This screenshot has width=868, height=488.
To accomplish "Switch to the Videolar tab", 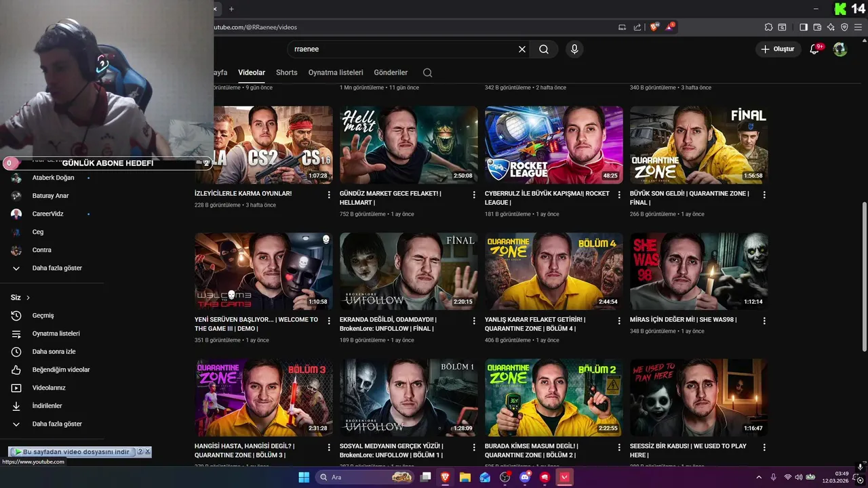I will click(252, 73).
